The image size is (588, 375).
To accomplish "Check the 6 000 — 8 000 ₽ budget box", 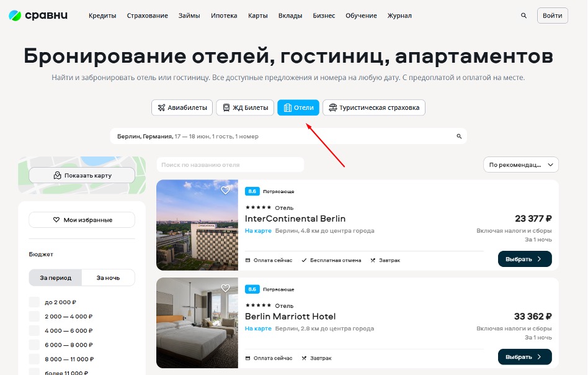I will (x=34, y=345).
